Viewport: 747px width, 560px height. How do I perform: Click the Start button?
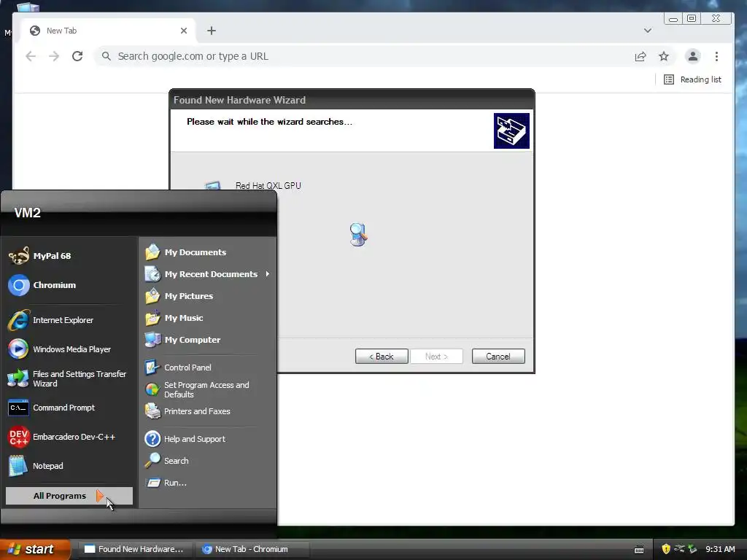[35, 549]
